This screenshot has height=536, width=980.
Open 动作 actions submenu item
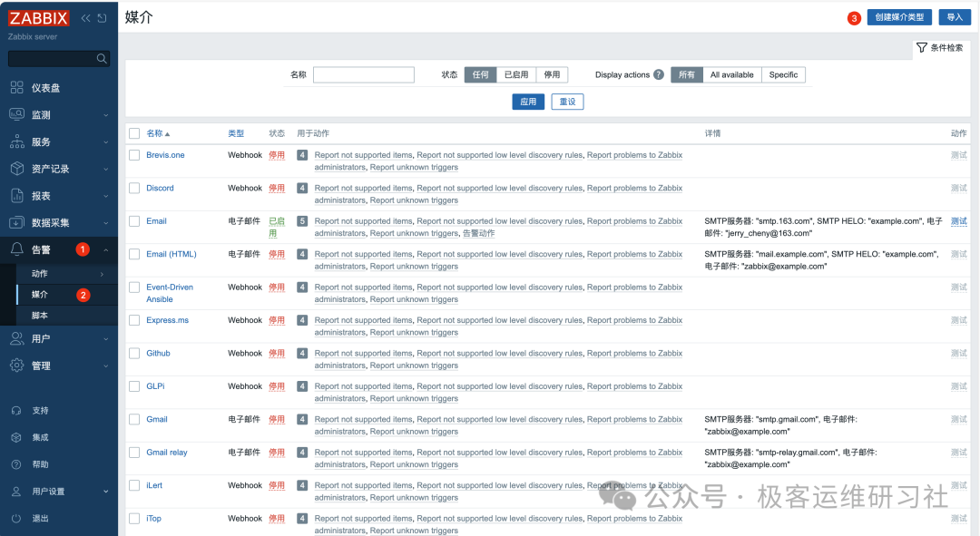(x=39, y=274)
